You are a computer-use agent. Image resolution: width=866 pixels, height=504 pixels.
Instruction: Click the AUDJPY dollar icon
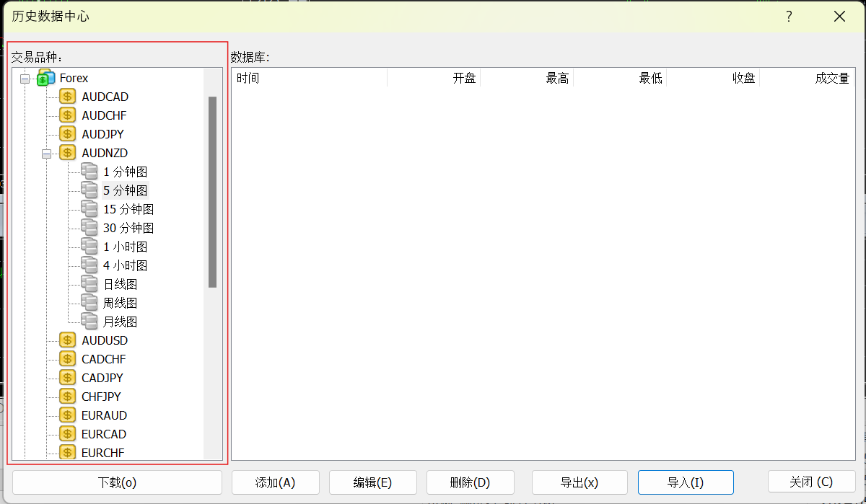point(68,133)
